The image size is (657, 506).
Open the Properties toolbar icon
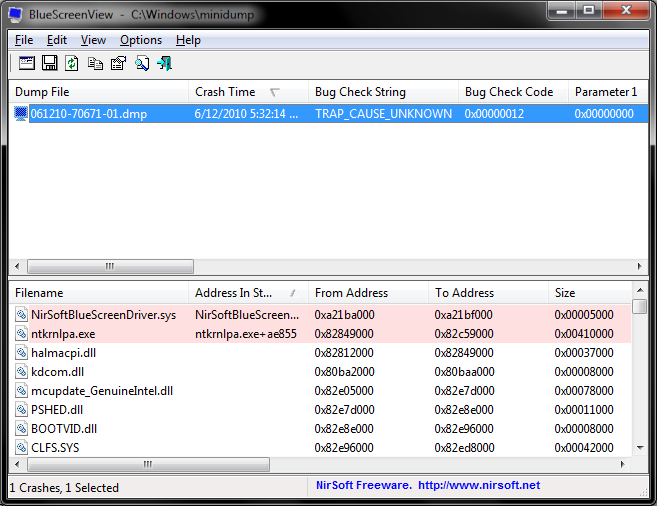118,64
